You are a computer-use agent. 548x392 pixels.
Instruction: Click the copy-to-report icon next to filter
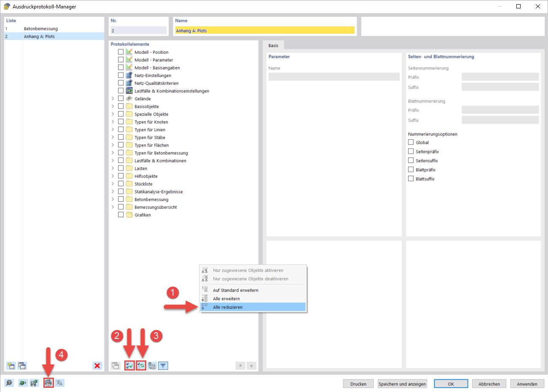pyautogui.click(x=152, y=365)
